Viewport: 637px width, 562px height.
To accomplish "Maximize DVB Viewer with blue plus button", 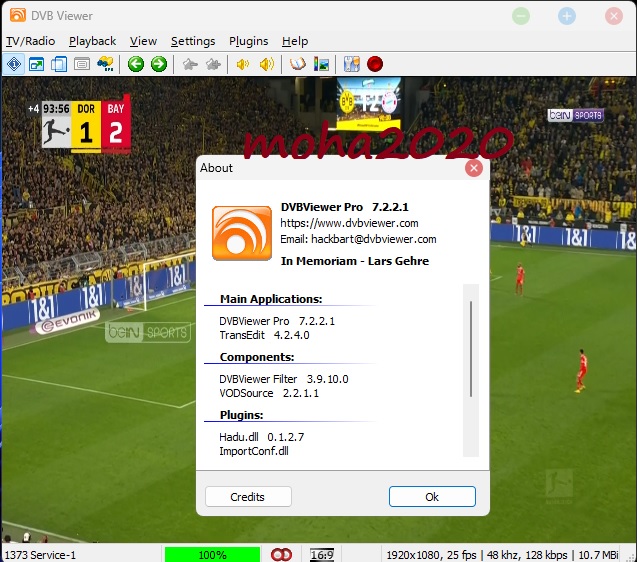I will click(x=567, y=16).
